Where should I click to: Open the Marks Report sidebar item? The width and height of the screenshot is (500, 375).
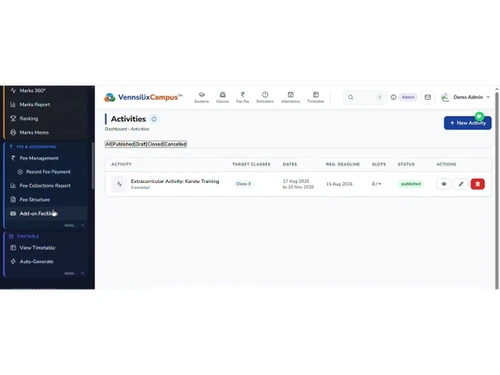(35, 105)
